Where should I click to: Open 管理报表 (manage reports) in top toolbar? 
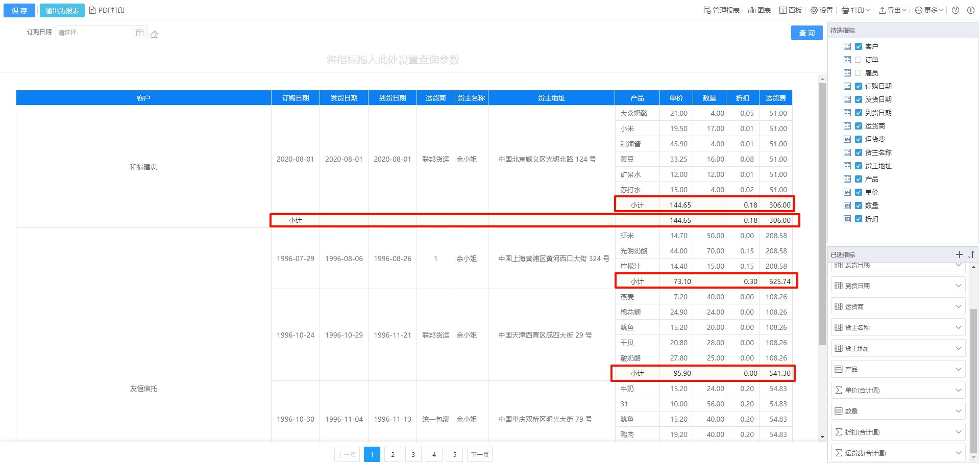721,10
